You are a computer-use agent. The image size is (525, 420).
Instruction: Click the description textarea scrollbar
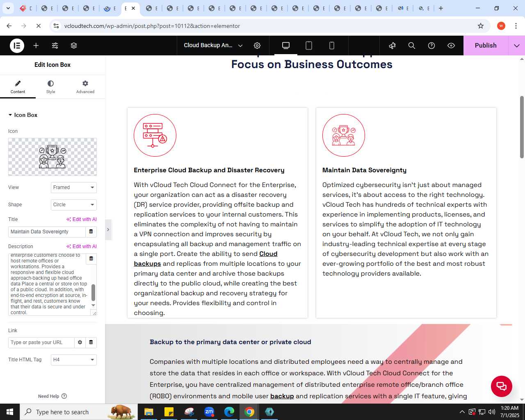[93, 292]
